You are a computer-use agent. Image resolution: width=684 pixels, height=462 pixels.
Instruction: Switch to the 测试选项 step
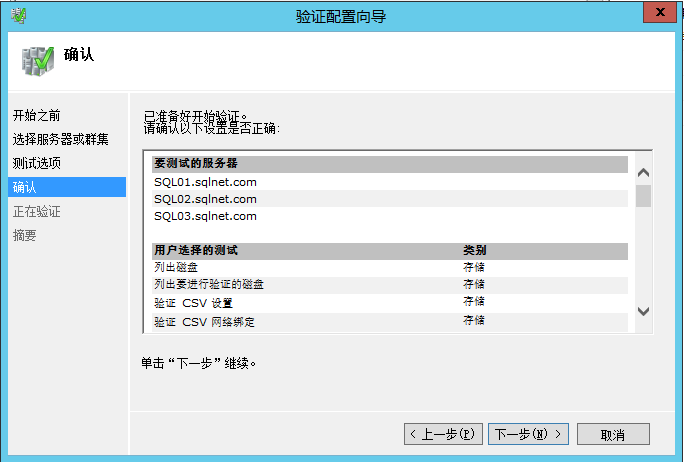(x=37, y=163)
